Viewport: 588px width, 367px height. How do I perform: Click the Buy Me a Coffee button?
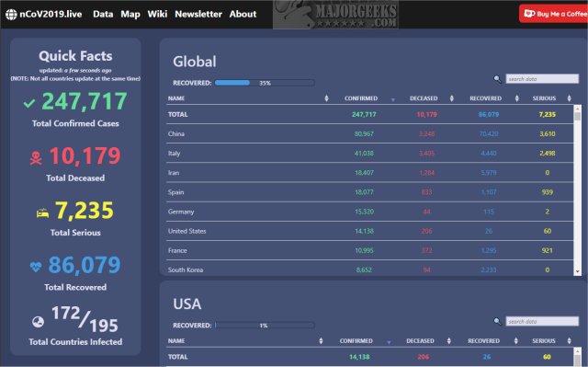553,14
